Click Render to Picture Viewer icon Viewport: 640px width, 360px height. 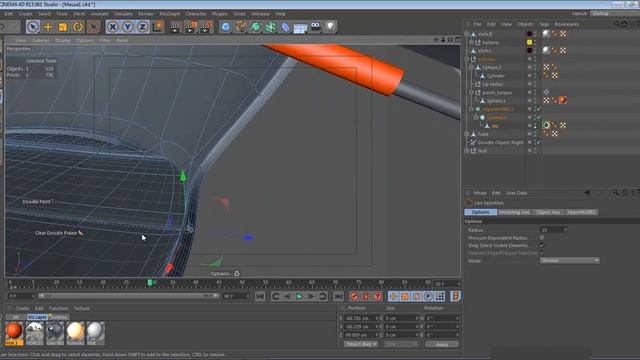(190, 27)
